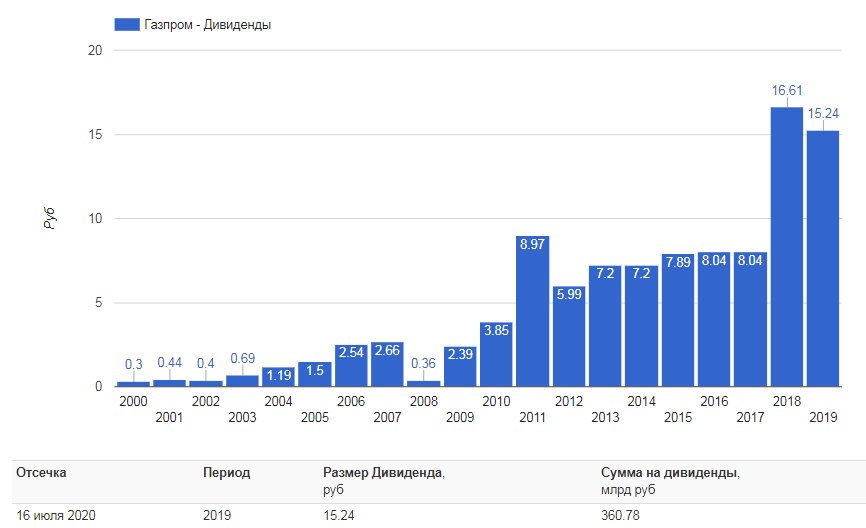The height and width of the screenshot is (528, 866).
Task: Click the 15.24 dividend table cell
Action: tap(339, 515)
